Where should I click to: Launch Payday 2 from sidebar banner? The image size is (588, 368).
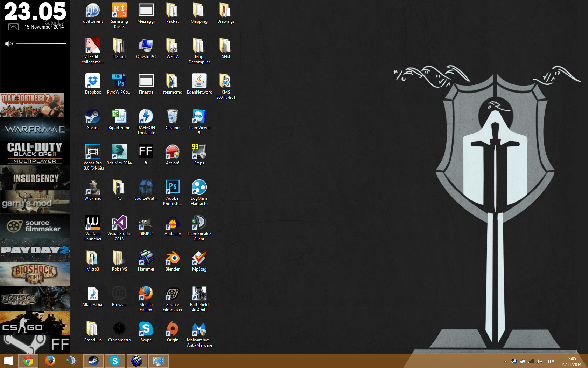point(35,250)
